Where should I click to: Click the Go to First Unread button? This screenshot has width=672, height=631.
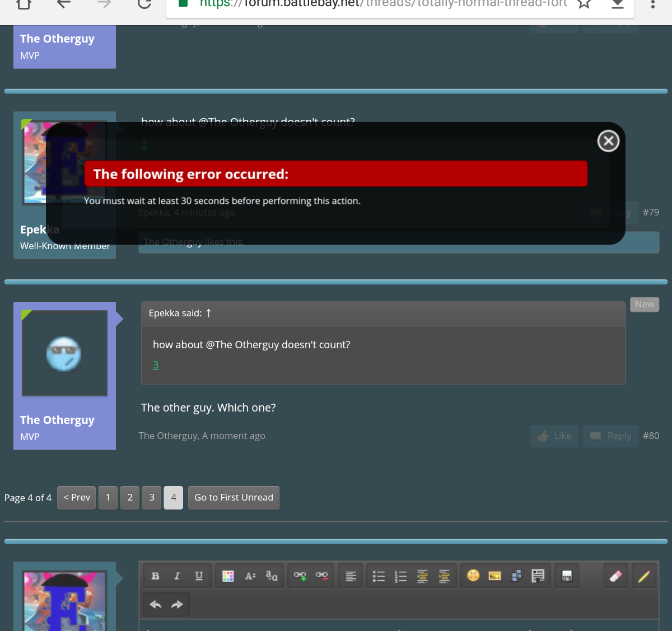pyautogui.click(x=234, y=497)
